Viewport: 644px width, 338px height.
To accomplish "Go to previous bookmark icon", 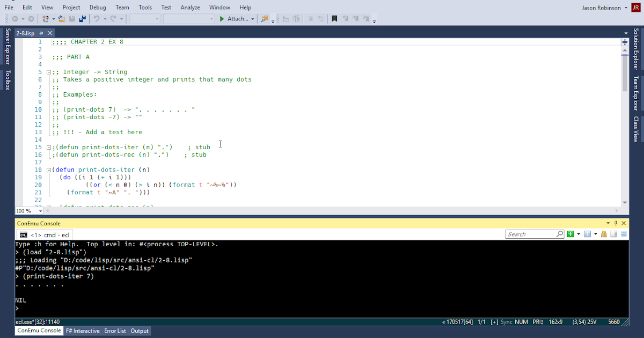I will 345,19.
